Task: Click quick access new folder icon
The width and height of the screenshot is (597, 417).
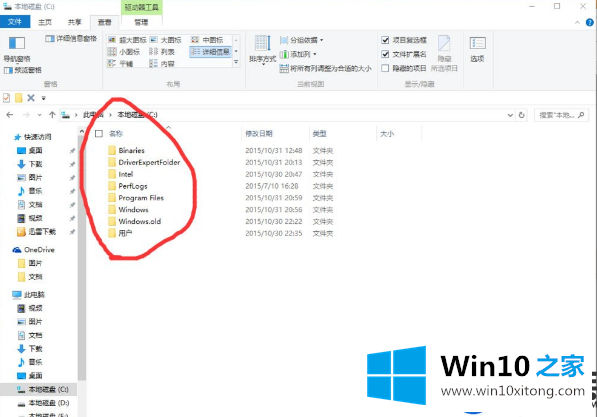Action: click(19, 98)
